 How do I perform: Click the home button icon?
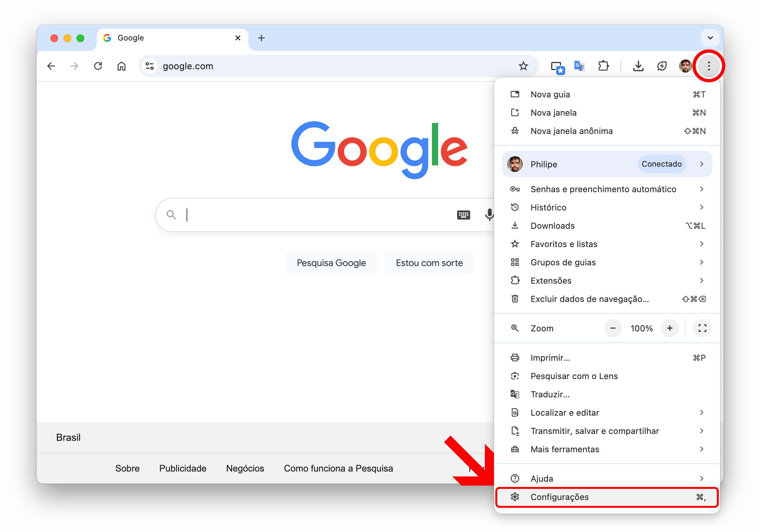[122, 66]
